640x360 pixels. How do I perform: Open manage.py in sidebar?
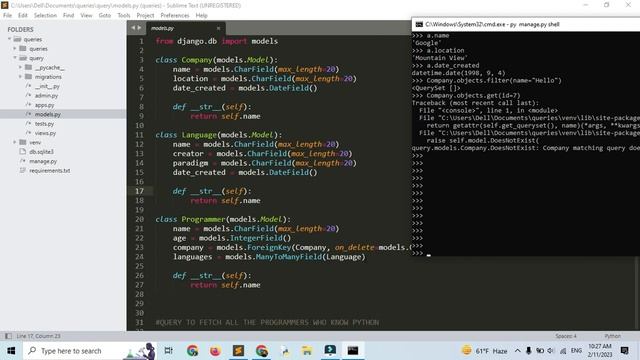coord(43,161)
